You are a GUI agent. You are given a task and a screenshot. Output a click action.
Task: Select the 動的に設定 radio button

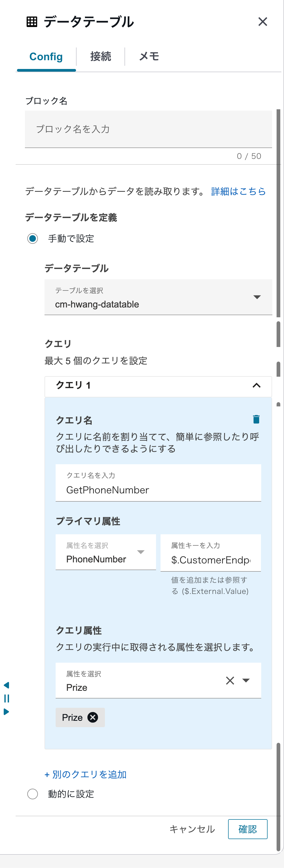[33, 794]
